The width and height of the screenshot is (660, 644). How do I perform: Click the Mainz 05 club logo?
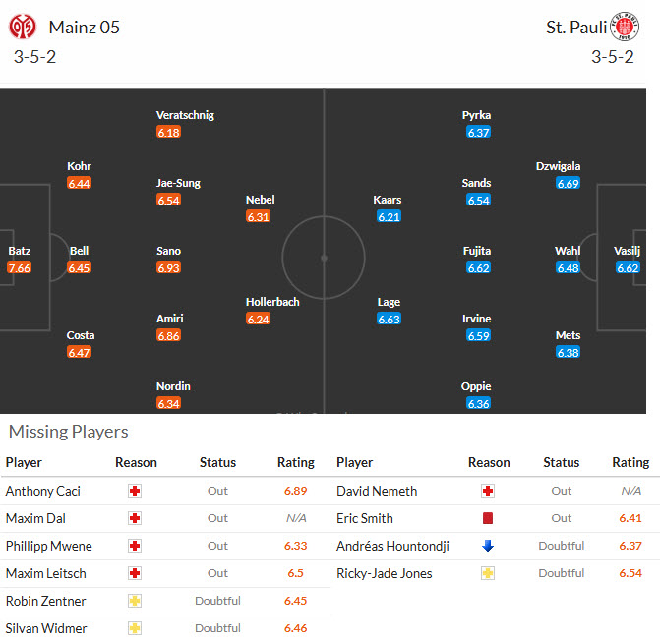tap(23, 27)
